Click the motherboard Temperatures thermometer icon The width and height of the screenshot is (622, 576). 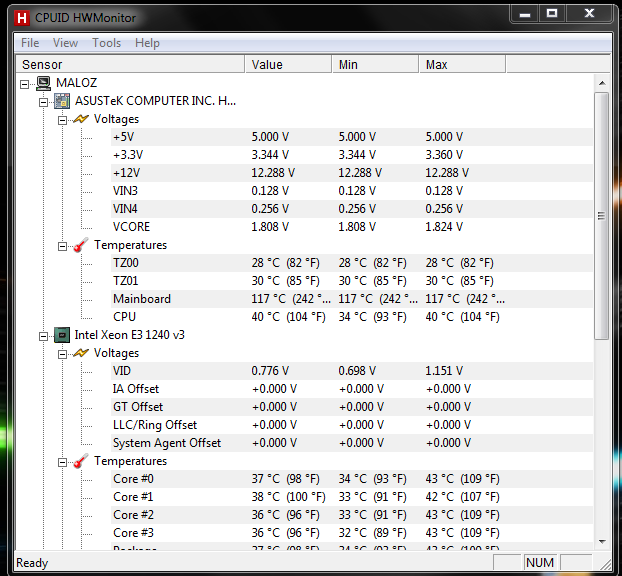[81, 245]
